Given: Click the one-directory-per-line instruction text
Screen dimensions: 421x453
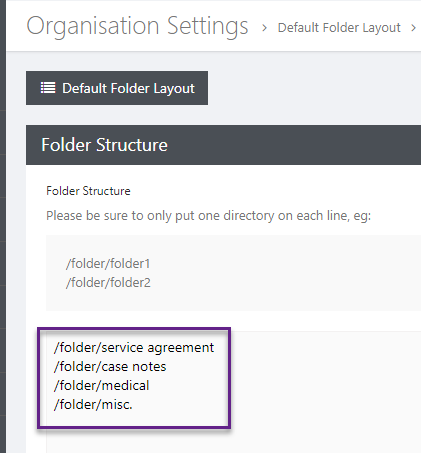Looking at the screenshot, I should pyautogui.click(x=208, y=216).
